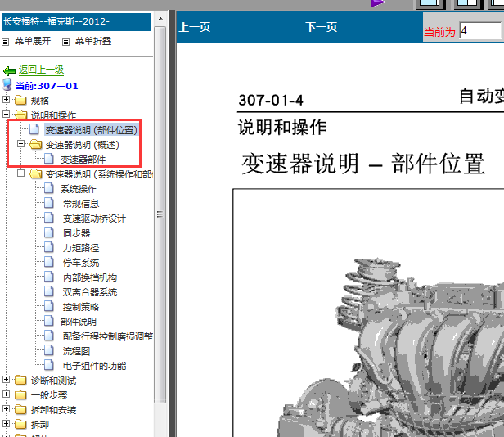Click the computer icon beside 当前:307-01
The height and width of the screenshot is (437, 504).
(7, 84)
